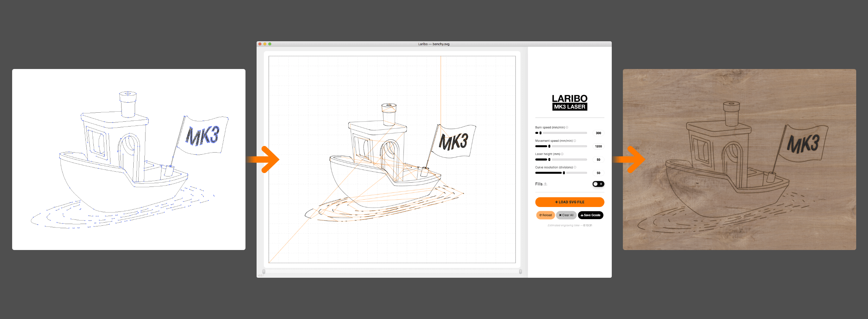Click the Curve resolution value field
This screenshot has width=868, height=319.
coord(598,173)
